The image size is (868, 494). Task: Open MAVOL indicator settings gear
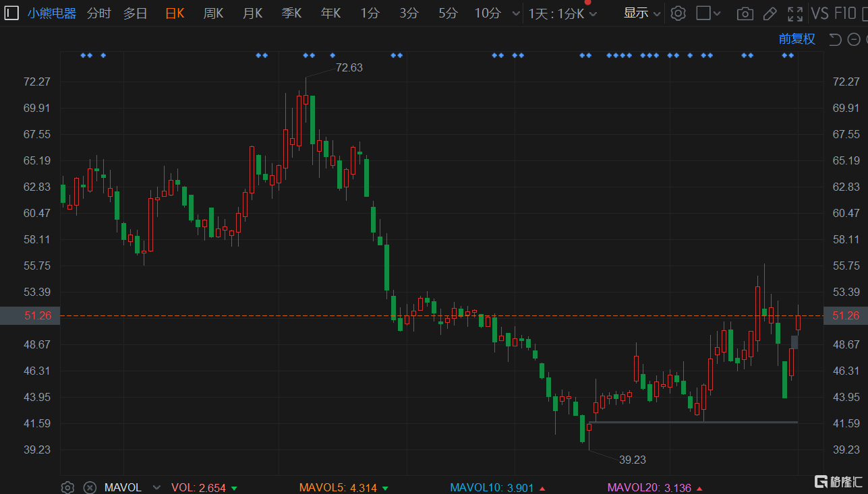(67, 487)
